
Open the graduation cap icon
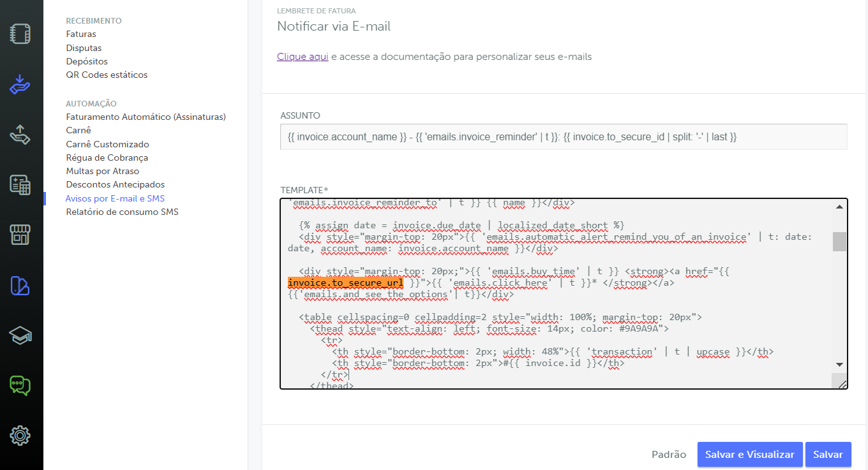point(20,335)
